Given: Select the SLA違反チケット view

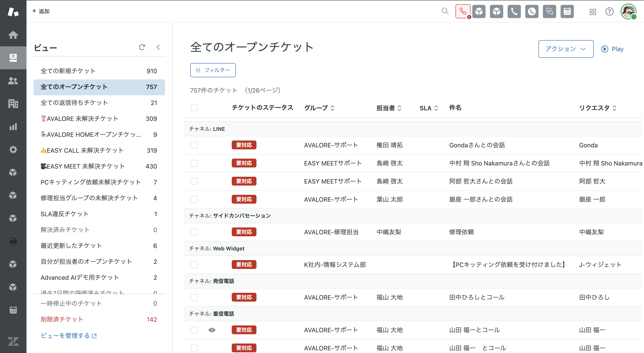Looking at the screenshot, I should point(99,214).
